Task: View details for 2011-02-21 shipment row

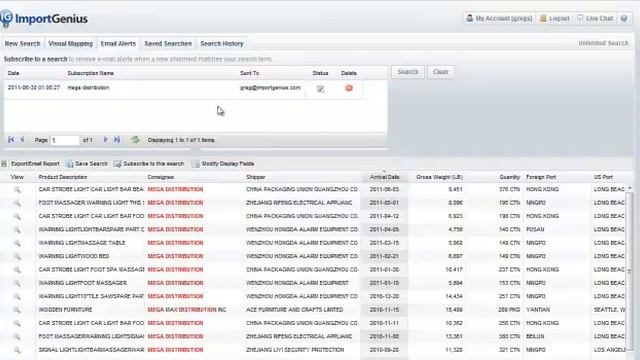Action: (x=17, y=257)
